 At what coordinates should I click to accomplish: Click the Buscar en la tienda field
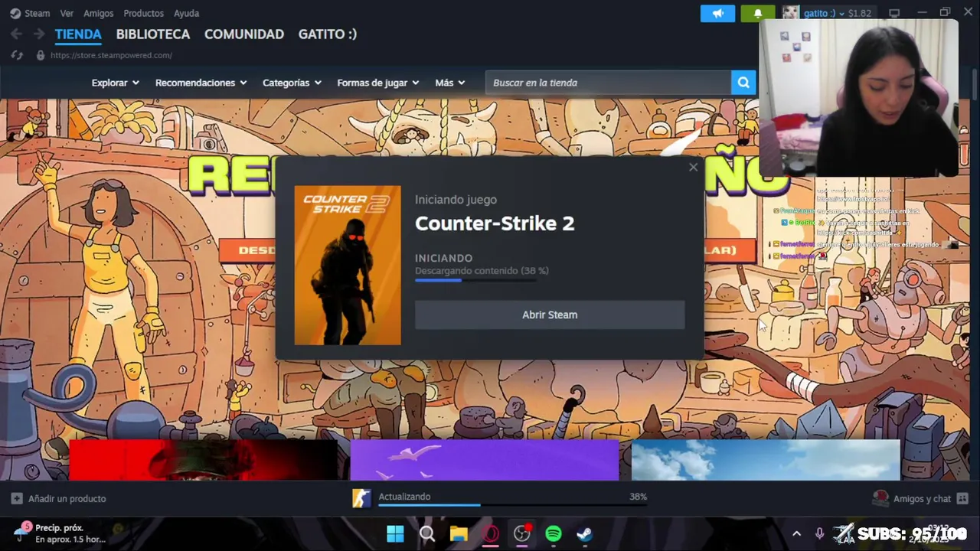[608, 83]
